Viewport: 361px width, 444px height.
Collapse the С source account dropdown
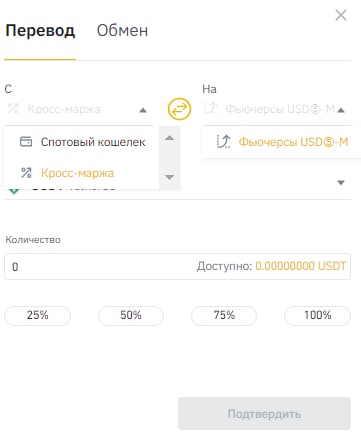143,110
